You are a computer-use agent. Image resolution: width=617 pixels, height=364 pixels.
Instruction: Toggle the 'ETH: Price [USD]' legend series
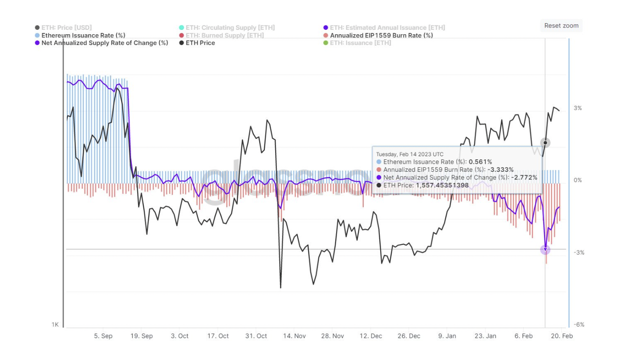click(x=63, y=28)
